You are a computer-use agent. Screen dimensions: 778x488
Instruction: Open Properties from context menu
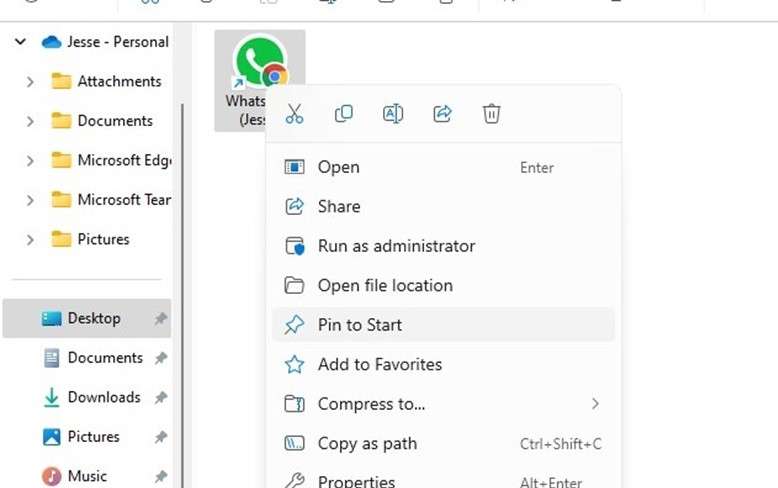356,481
